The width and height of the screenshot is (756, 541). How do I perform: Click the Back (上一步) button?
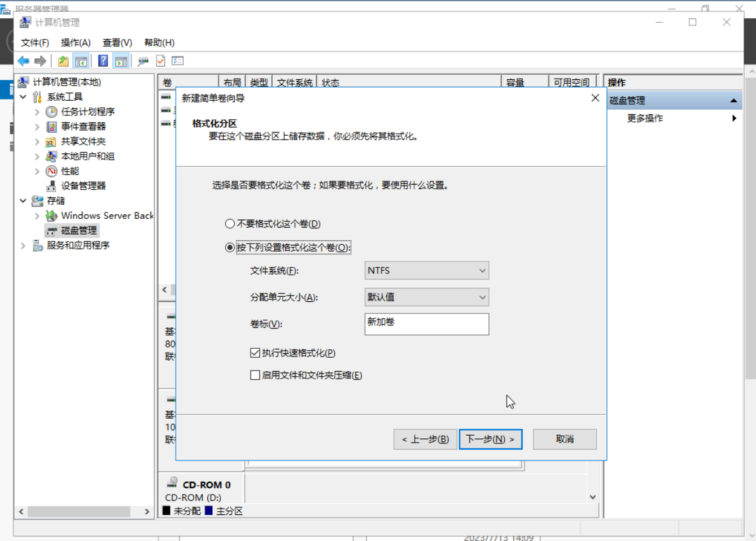pos(425,440)
